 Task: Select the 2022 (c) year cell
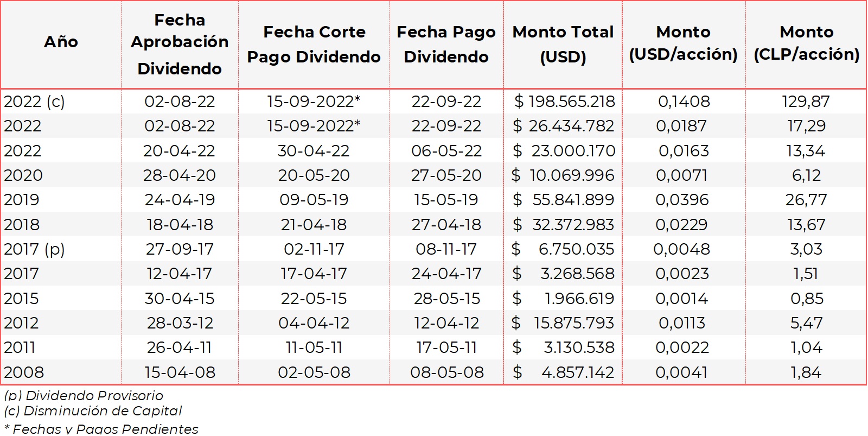click(x=34, y=102)
